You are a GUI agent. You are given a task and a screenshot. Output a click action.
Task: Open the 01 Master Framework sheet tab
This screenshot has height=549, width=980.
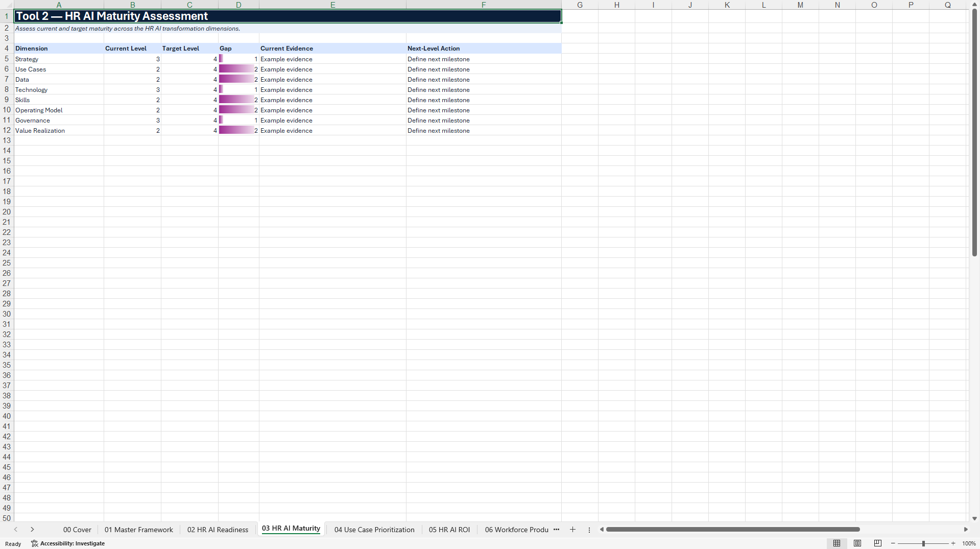click(x=138, y=530)
